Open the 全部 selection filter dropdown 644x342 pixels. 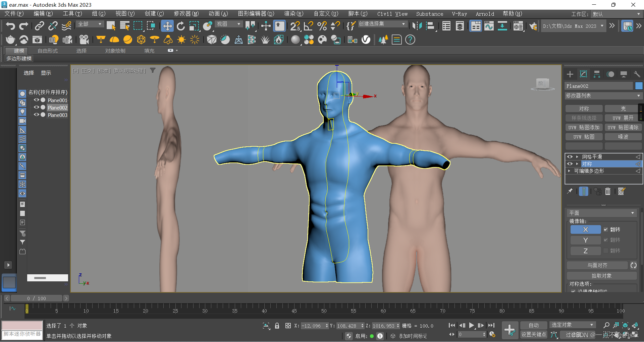coord(90,24)
